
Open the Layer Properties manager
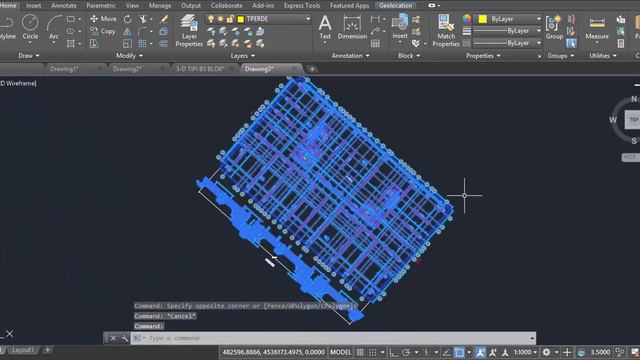click(x=189, y=31)
